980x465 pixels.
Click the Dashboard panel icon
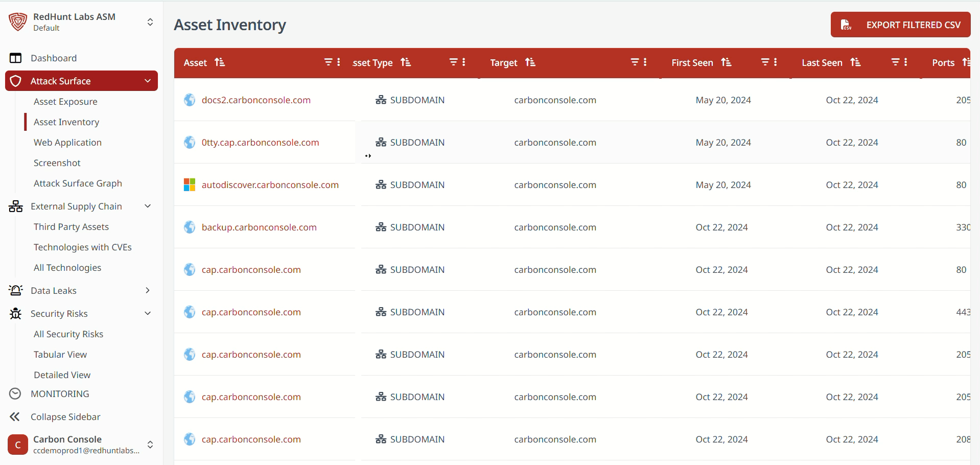click(16, 58)
